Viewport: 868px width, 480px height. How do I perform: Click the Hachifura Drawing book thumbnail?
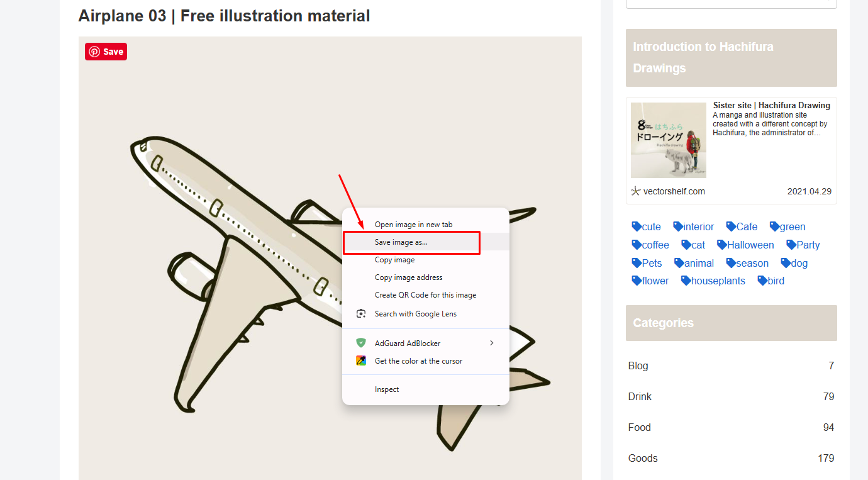click(x=668, y=139)
